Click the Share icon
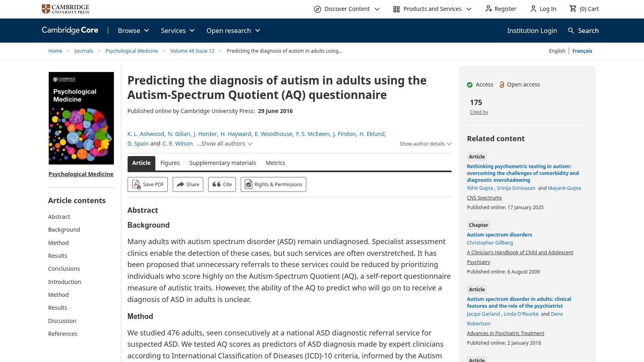The image size is (644, 362). coord(180,184)
